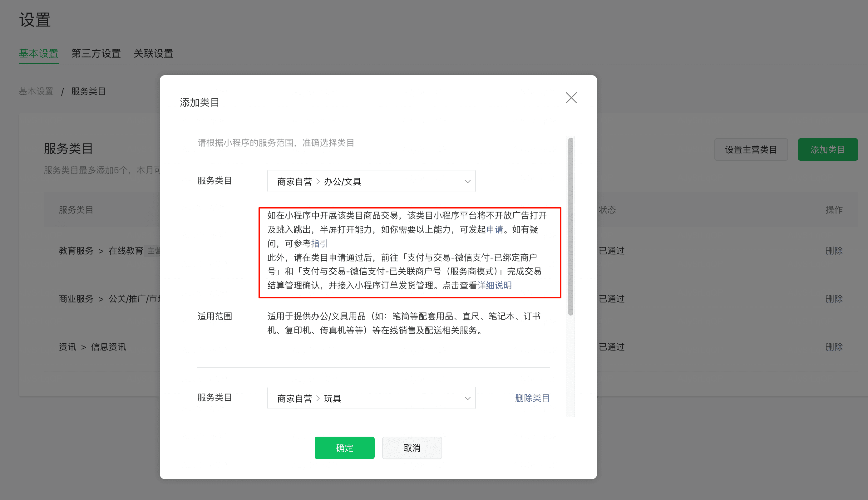Click 基本设置 breadcrumb link
The height and width of the screenshot is (500, 868).
pyautogui.click(x=36, y=91)
